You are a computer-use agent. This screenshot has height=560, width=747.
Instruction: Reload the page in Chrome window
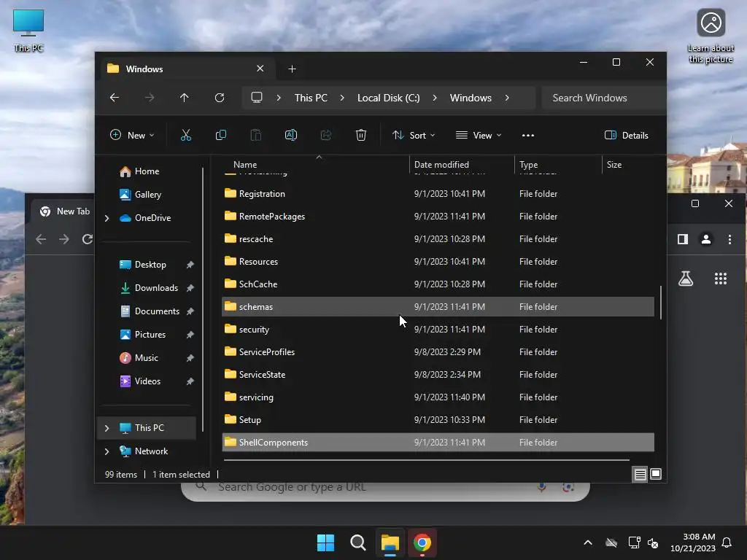pyautogui.click(x=88, y=239)
